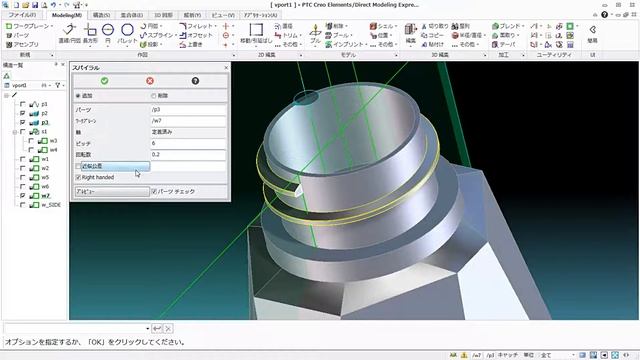Switch to the Analysis (解析) ribbon tab
Image resolution: width=640 pixels, height=360 pixels.
[x=192, y=15]
